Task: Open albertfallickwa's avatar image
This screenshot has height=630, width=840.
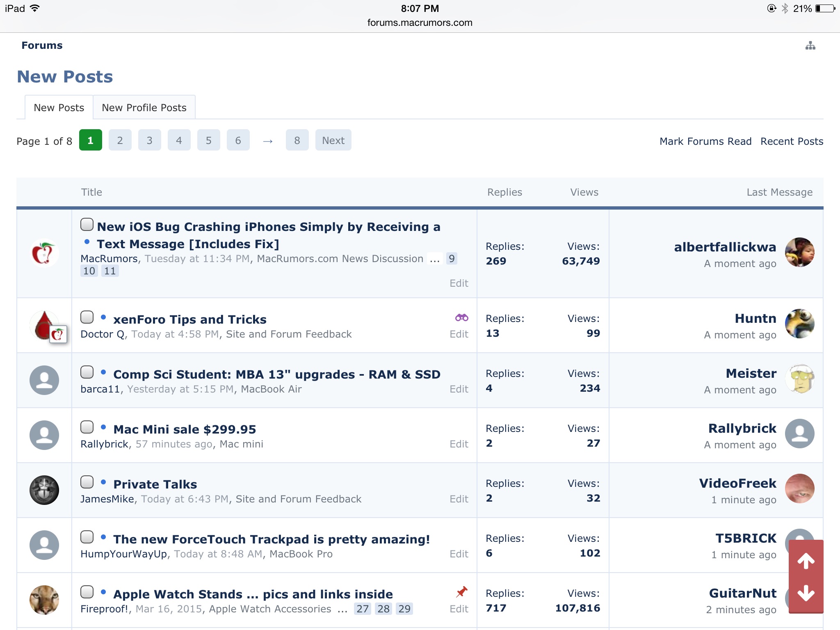Action: [x=799, y=252]
